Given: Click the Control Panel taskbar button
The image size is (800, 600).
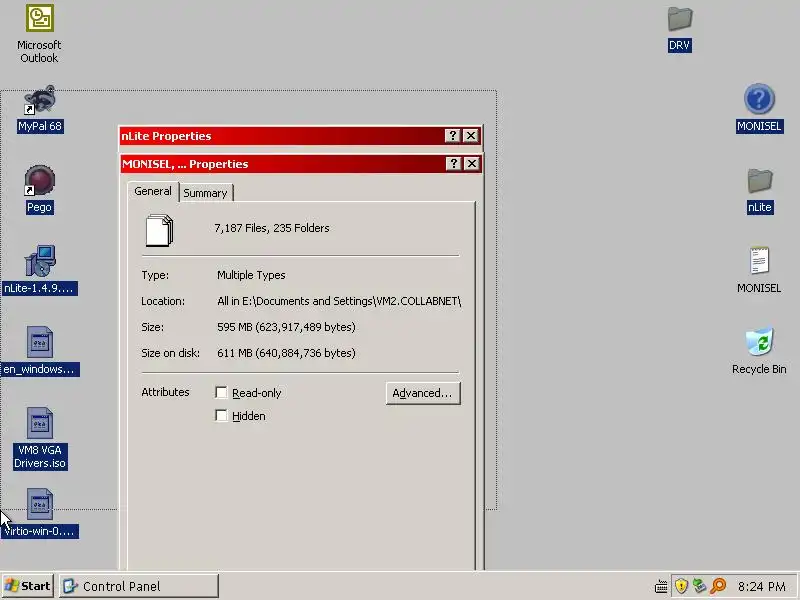Looking at the screenshot, I should coord(139,586).
